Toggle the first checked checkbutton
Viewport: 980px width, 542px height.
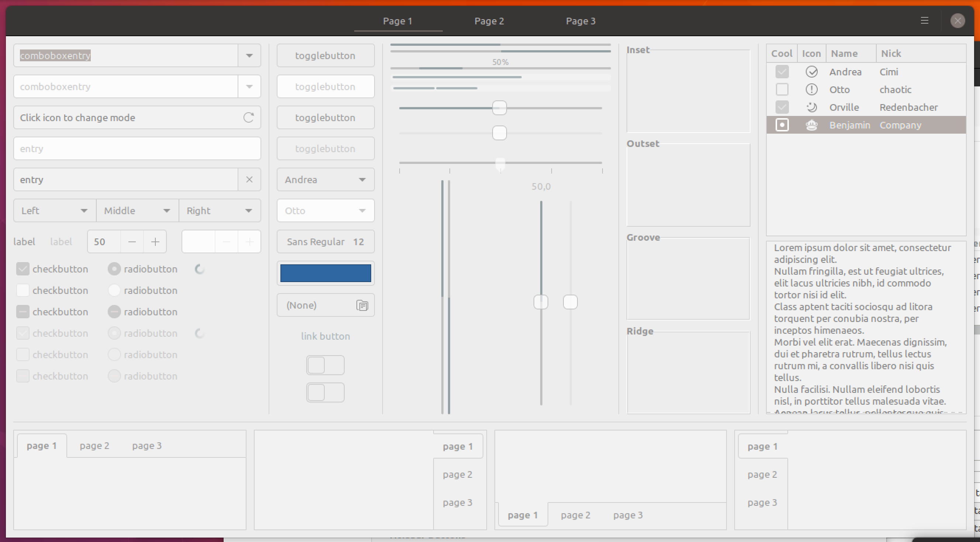23,269
